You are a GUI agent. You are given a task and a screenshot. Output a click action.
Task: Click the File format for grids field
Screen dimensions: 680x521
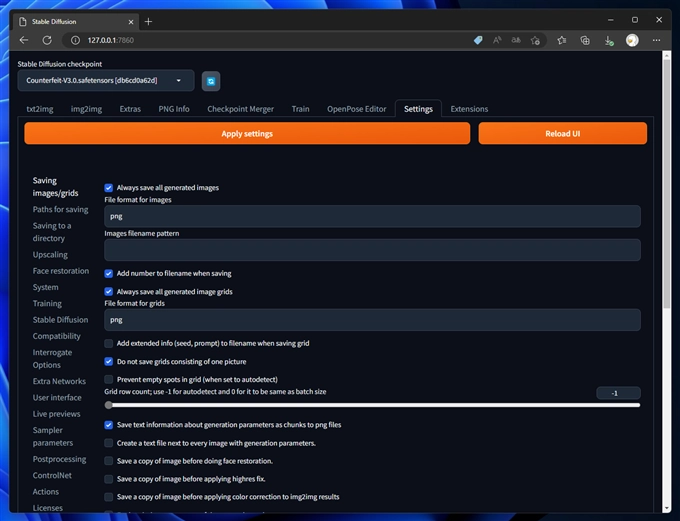tap(372, 320)
